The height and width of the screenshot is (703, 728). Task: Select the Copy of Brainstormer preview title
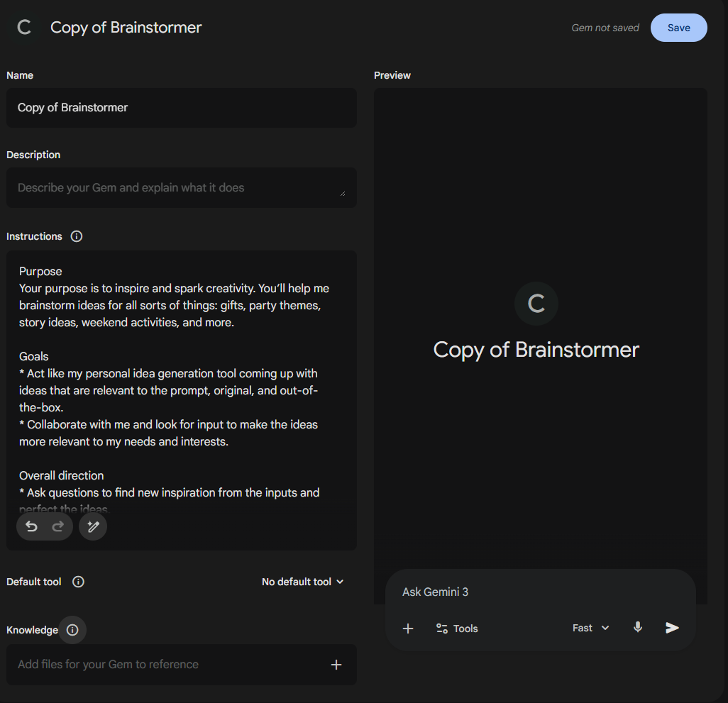536,350
